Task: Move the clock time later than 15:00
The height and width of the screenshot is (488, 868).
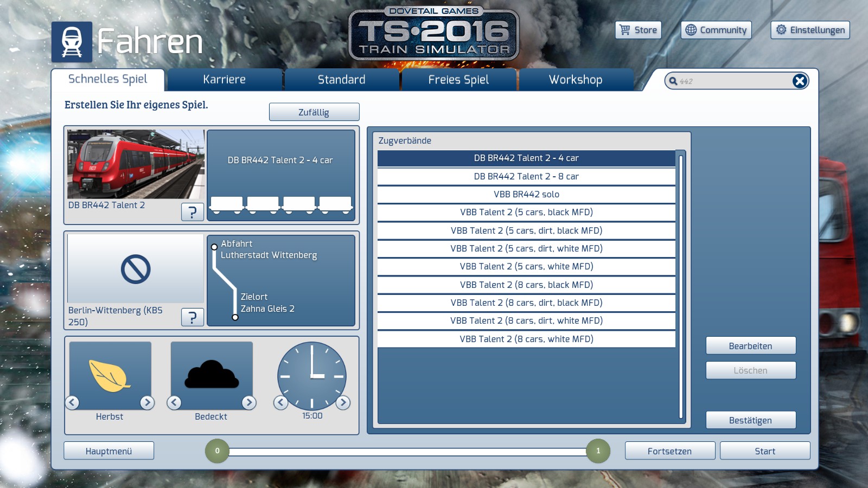Action: (x=343, y=402)
